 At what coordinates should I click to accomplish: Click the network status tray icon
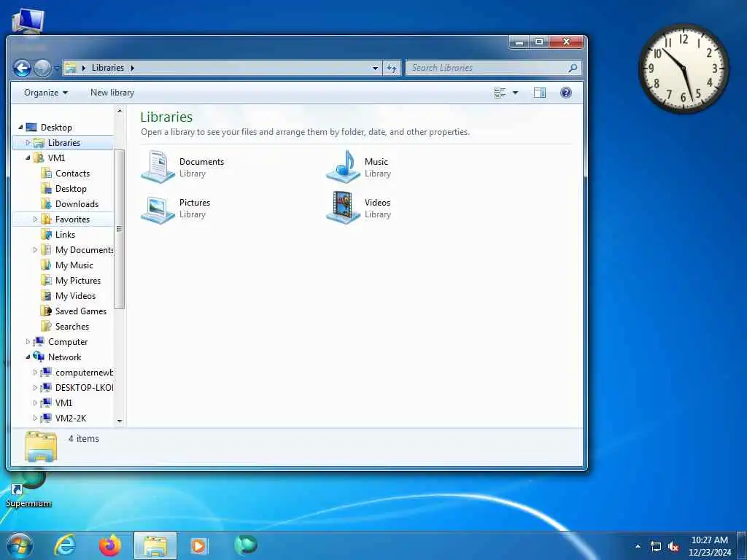pyautogui.click(x=656, y=547)
